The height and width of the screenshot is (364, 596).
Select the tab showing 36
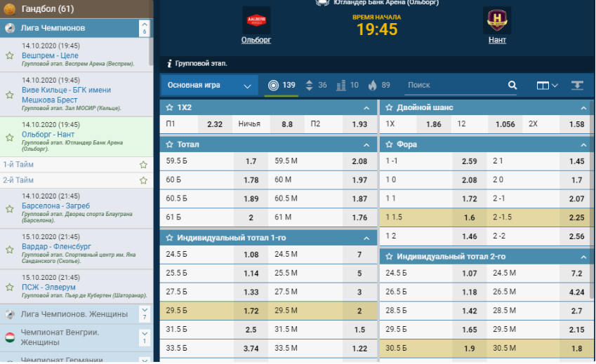click(316, 85)
